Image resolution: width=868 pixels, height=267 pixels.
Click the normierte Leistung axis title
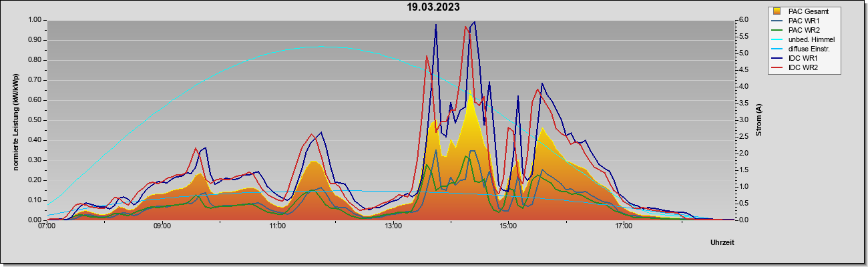click(15, 120)
